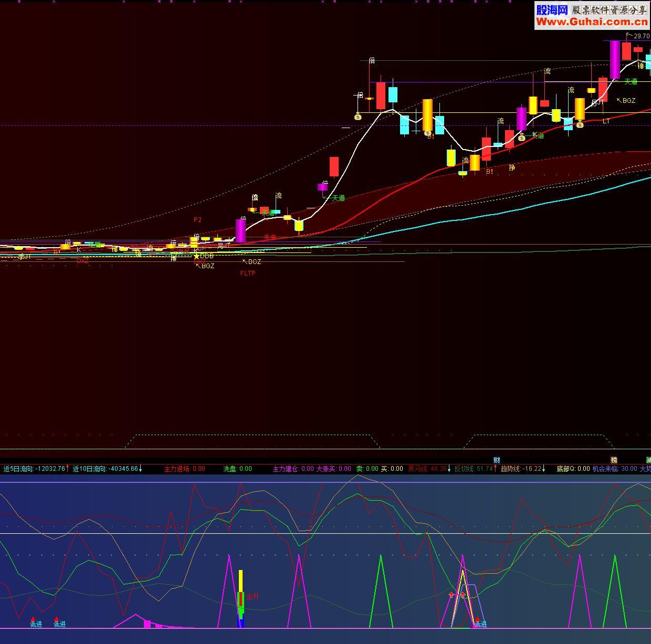Screen dimensions: 651x644
Task: Click the red FLTP label
Action: pos(248,273)
